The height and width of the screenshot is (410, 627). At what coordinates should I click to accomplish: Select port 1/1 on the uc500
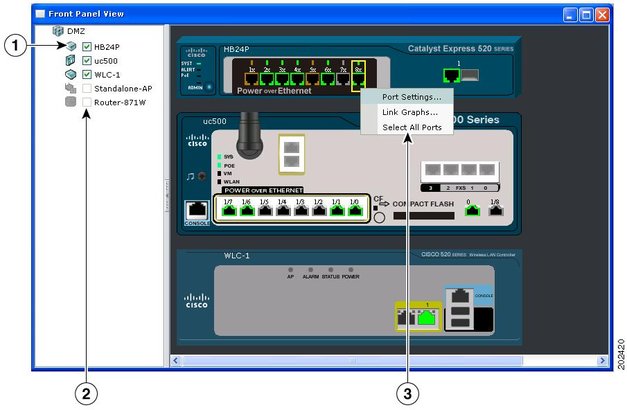337,210
